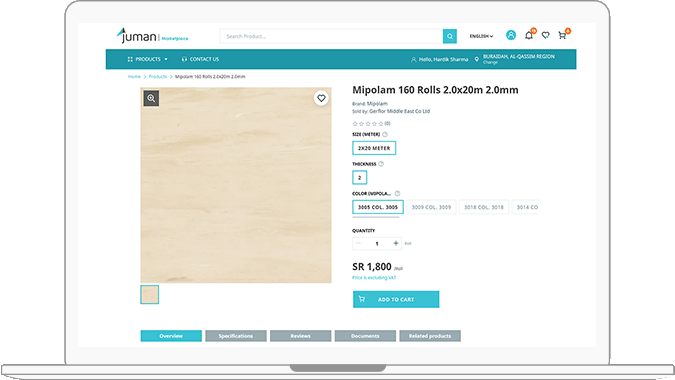Select thickness option 2
The width and height of the screenshot is (675, 380).
359,177
